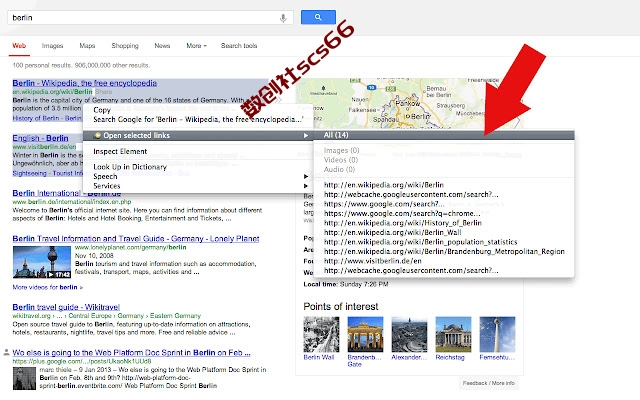Open google.com/search?q=chrome... submenu link

(x=402, y=213)
